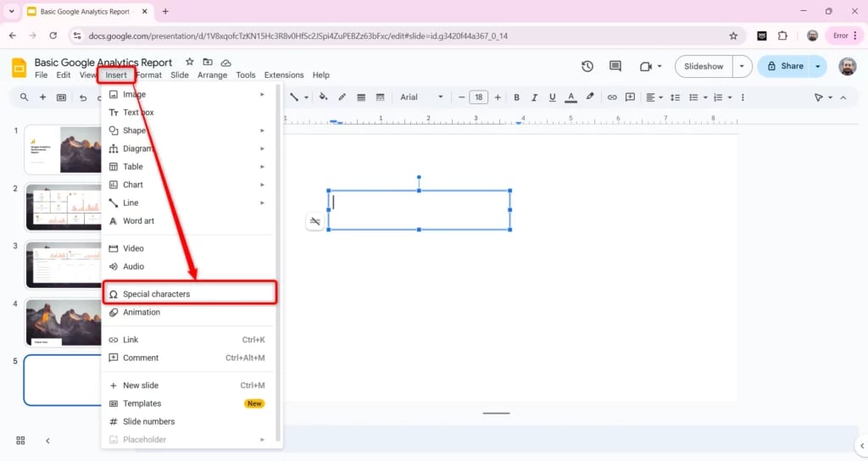This screenshot has height=461, width=868.
Task: Decrease font size minus button
Action: [x=461, y=97]
